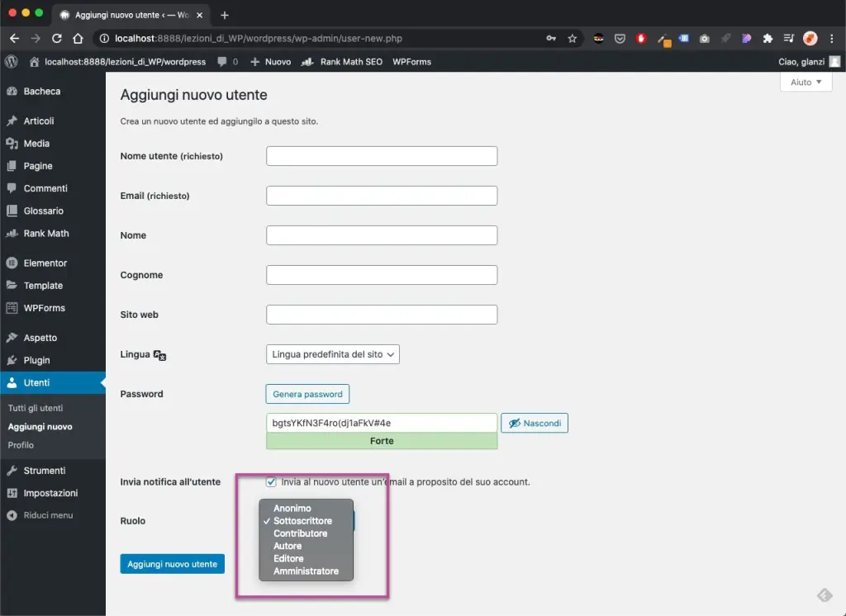Click the WPForms sidebar icon
846x616 pixels.
(x=12, y=308)
